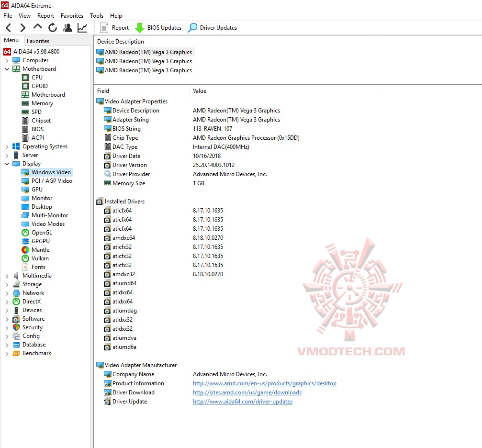Open Driver Updates from toolbar
Screen dimensions: 482x448
213,28
